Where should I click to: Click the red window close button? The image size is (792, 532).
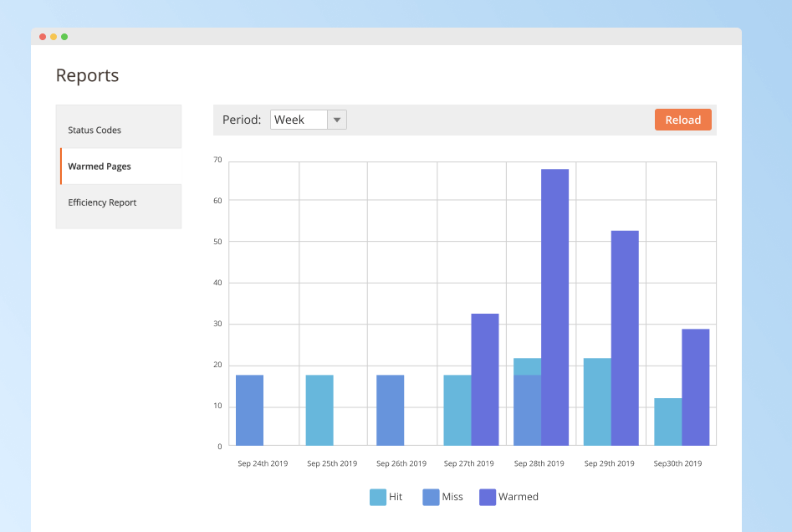click(x=43, y=37)
